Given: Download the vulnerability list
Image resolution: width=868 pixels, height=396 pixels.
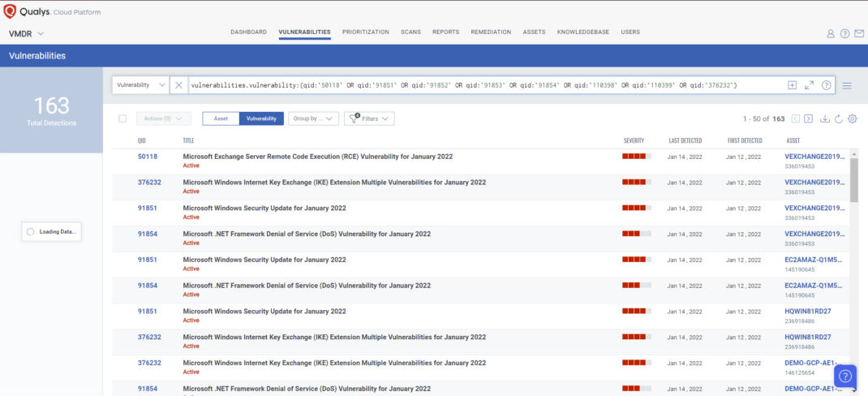Looking at the screenshot, I should coord(825,118).
